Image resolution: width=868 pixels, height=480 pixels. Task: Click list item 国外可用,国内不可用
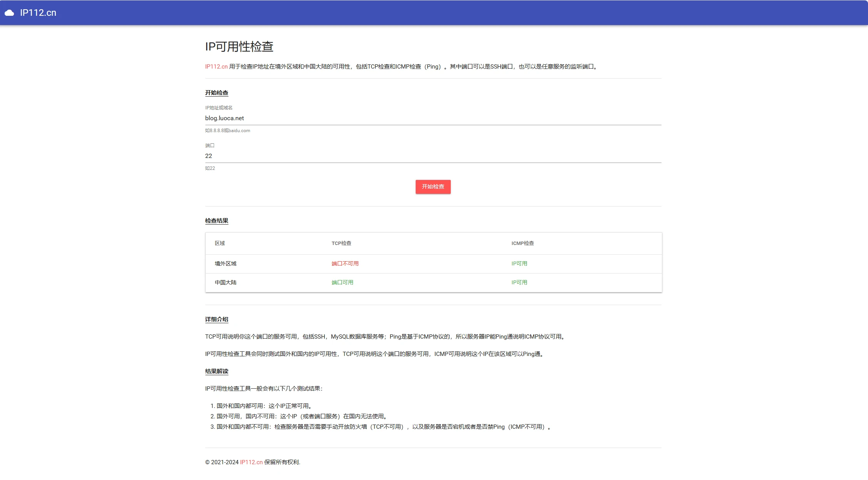coord(302,416)
